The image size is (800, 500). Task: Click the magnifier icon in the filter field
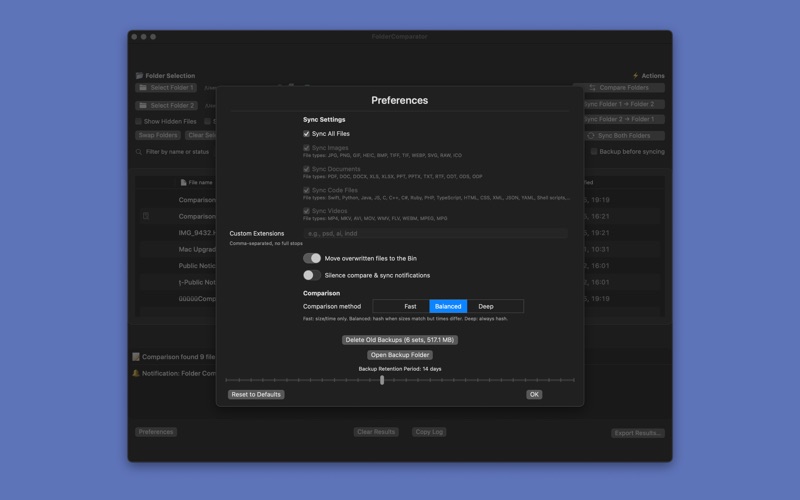[x=139, y=152]
